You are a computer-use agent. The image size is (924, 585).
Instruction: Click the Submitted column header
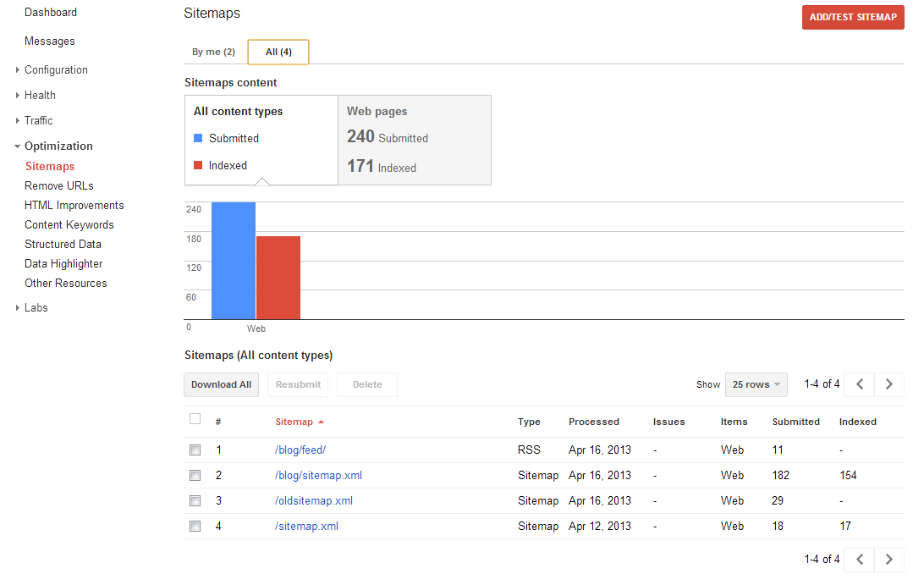point(796,422)
